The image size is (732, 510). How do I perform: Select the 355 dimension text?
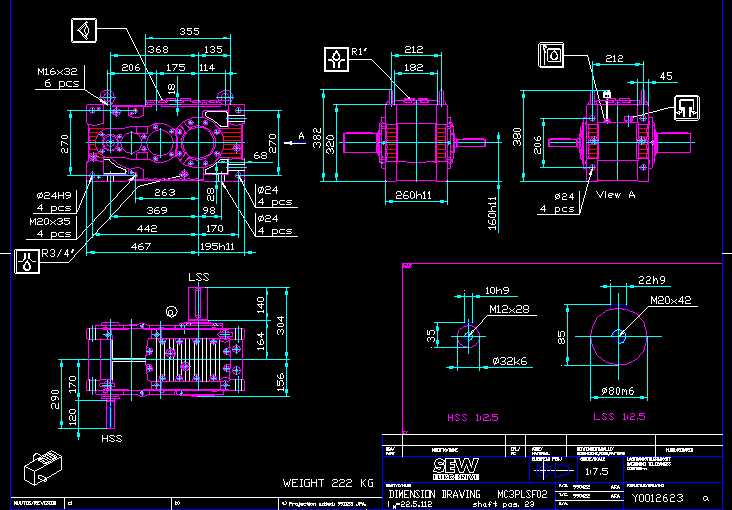(189, 31)
